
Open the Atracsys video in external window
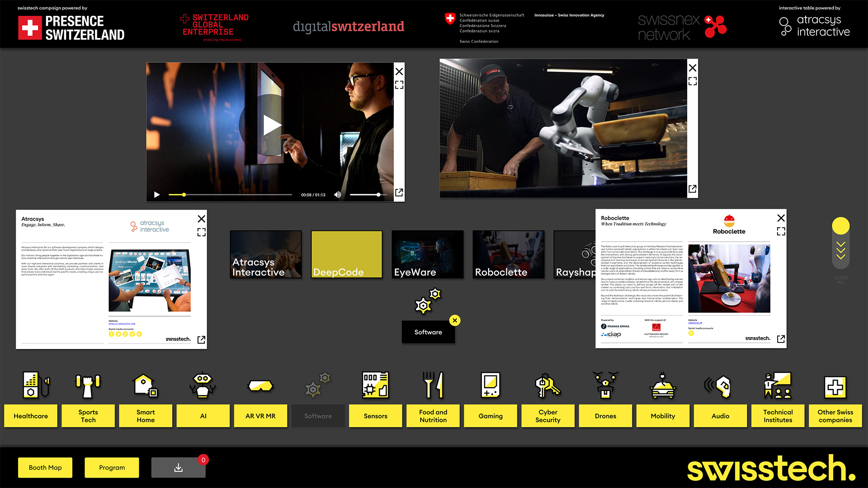point(399,192)
